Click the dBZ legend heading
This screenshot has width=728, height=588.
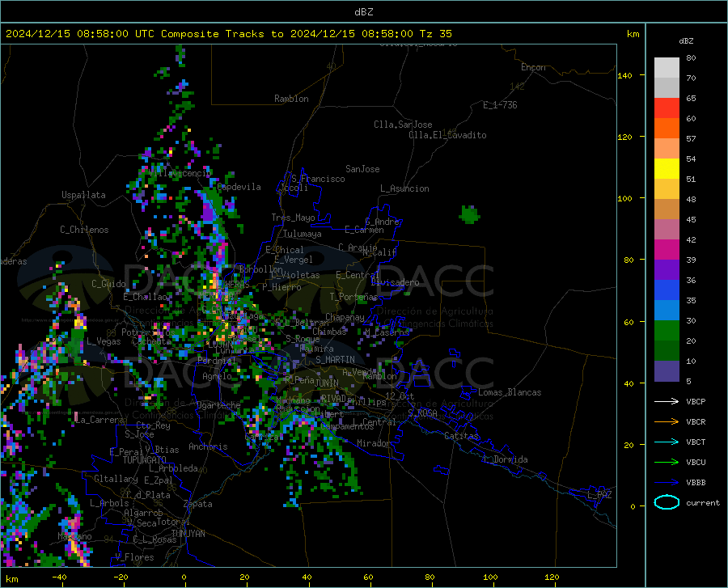pos(686,40)
